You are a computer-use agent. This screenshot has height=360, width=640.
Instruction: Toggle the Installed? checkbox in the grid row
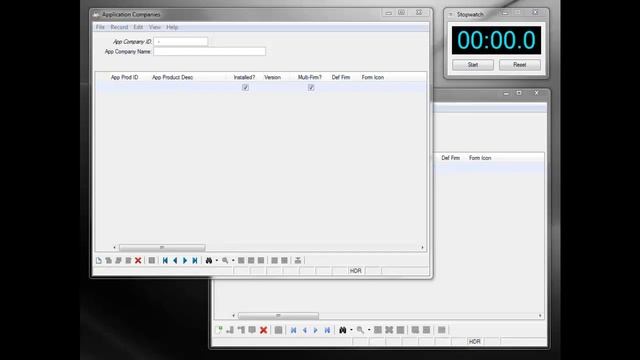click(x=245, y=87)
